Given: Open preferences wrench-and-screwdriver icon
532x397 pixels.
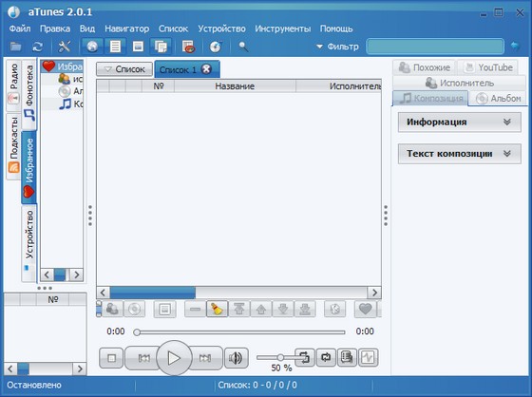Looking at the screenshot, I should (x=65, y=47).
